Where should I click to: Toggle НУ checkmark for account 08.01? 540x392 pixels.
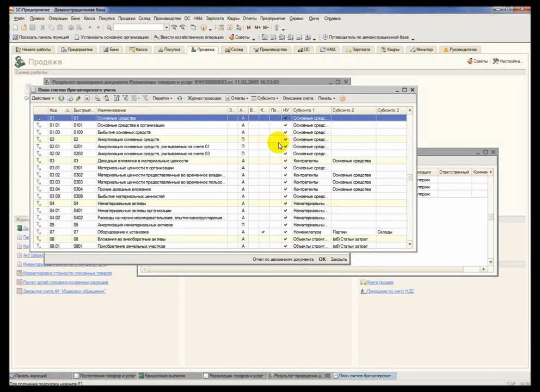click(x=285, y=246)
